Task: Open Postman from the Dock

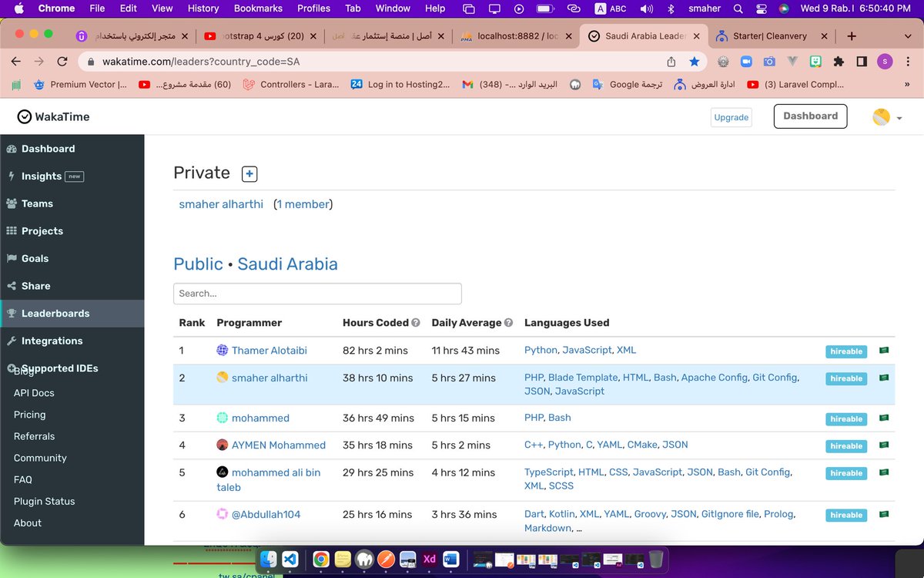Action: point(387,559)
